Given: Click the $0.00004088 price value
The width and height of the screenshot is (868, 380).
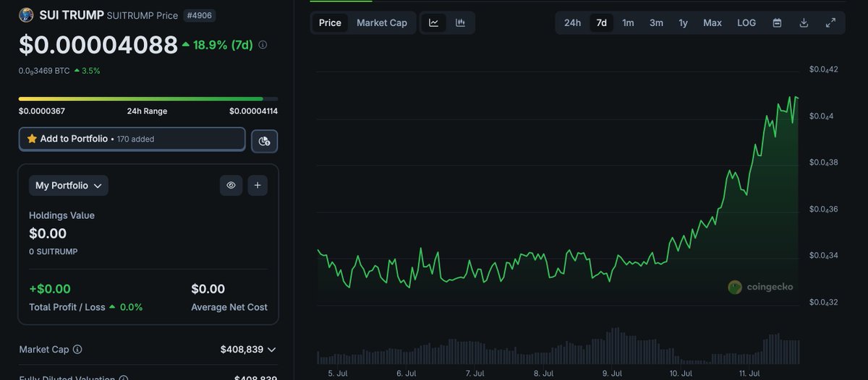Looking at the screenshot, I should [98, 45].
